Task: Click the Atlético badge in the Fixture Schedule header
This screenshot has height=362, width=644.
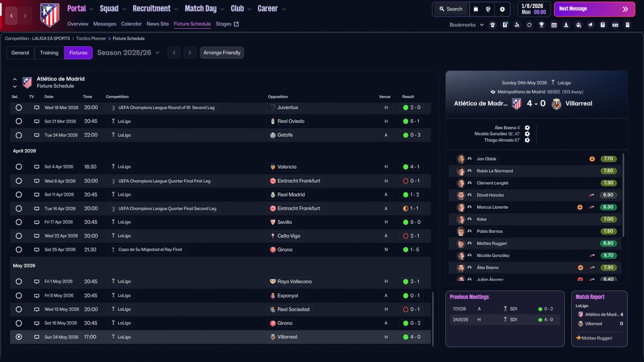Action: [x=27, y=82]
